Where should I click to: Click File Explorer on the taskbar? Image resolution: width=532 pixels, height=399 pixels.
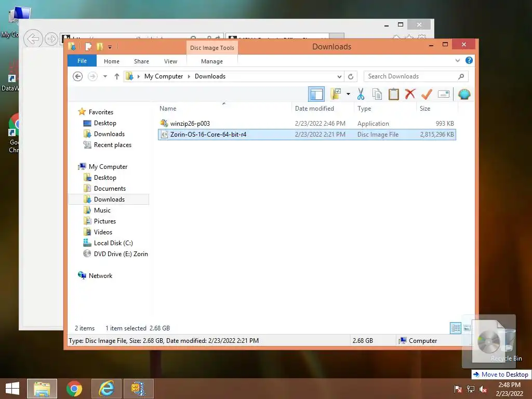pos(42,389)
